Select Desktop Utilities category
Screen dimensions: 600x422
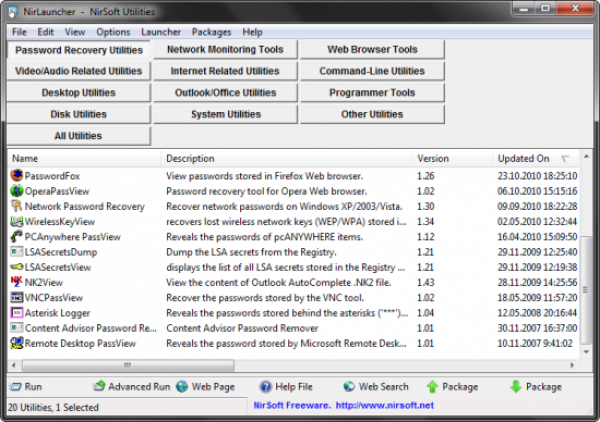(79, 93)
